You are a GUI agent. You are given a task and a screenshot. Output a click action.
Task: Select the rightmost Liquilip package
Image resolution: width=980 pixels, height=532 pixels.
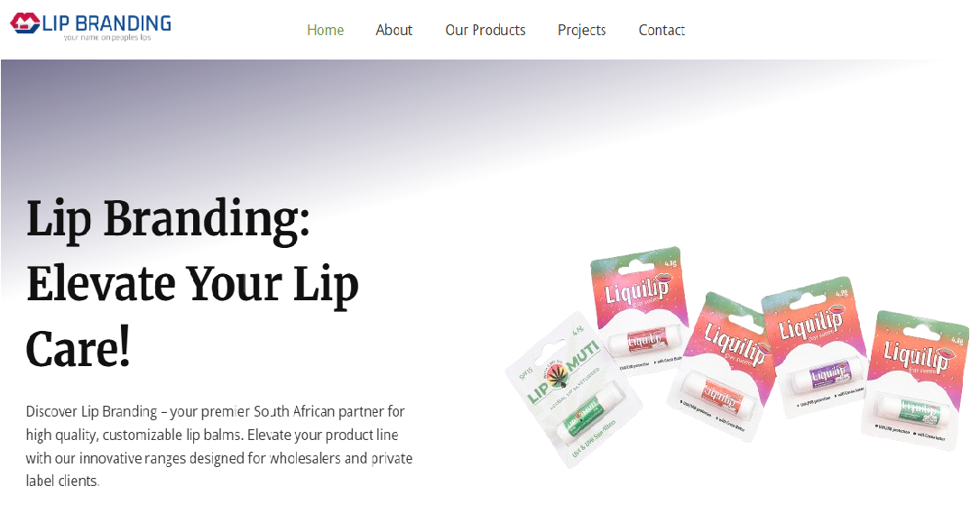[916, 380]
